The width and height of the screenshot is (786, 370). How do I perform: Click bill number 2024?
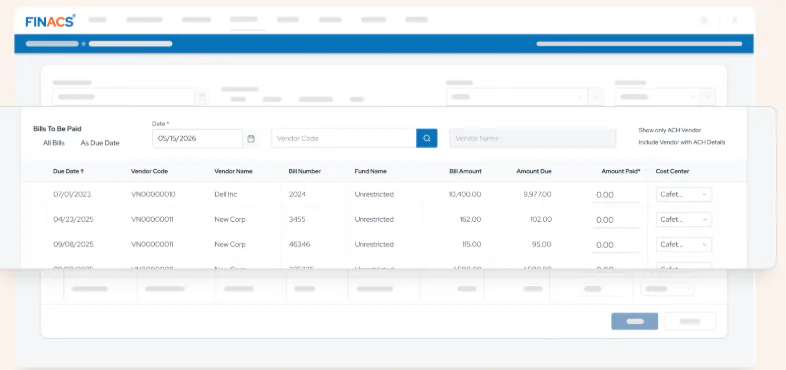pyautogui.click(x=297, y=195)
